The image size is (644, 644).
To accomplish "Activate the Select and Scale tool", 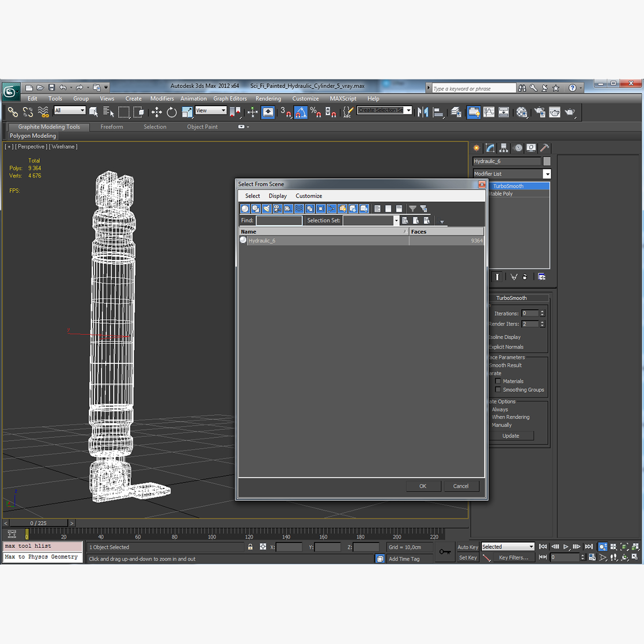I will 187,112.
